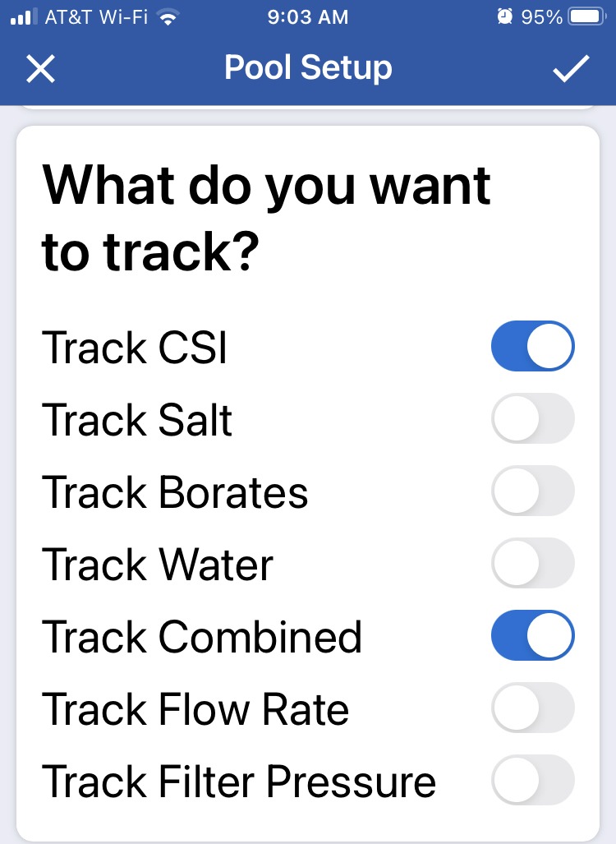Select the Track CSI label
The image size is (616, 844).
pyautogui.click(x=135, y=348)
